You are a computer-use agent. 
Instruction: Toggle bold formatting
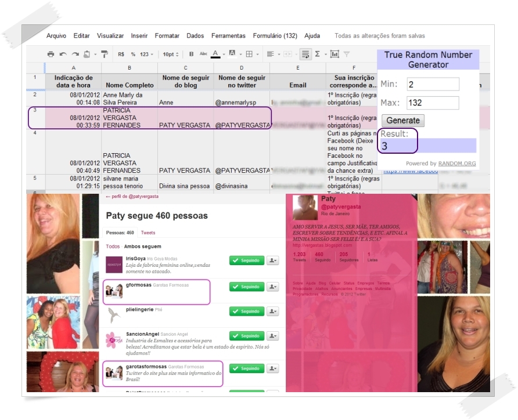pos(191,54)
